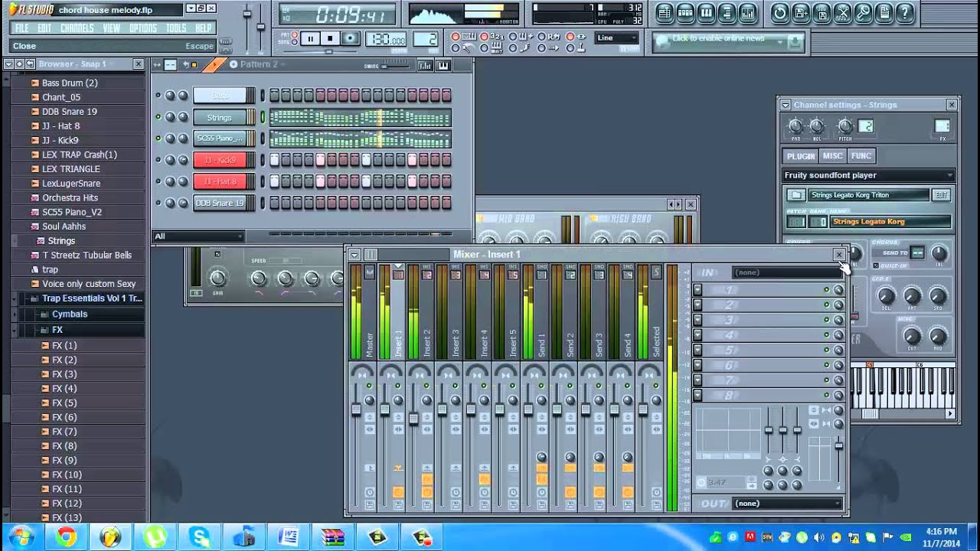This screenshot has width=980, height=551.
Task: Open the project info icon
Action: tap(884, 13)
